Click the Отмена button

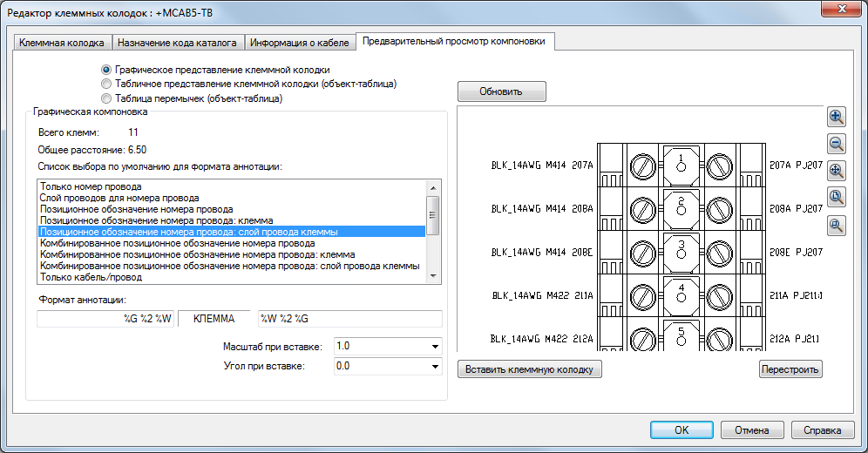point(752,430)
